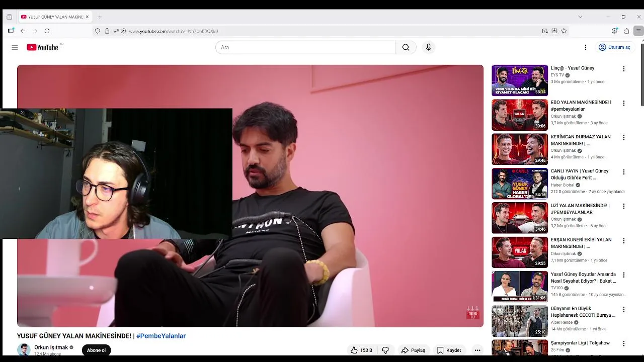Click the Kaydet save button

(449, 350)
